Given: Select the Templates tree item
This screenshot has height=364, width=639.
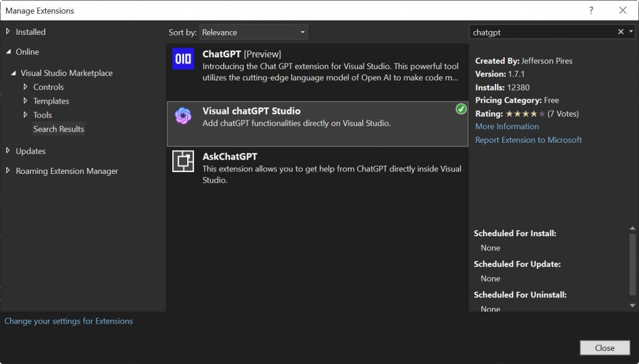Looking at the screenshot, I should click(x=51, y=100).
